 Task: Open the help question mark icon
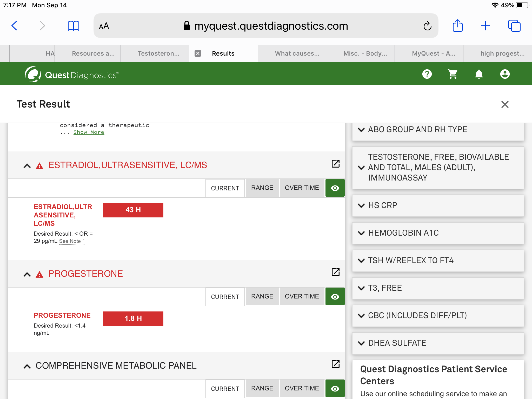(427, 74)
